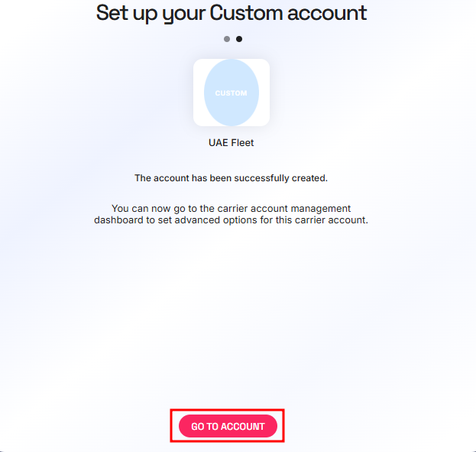Click the word 'Custom' in the page heading

[x=246, y=13]
